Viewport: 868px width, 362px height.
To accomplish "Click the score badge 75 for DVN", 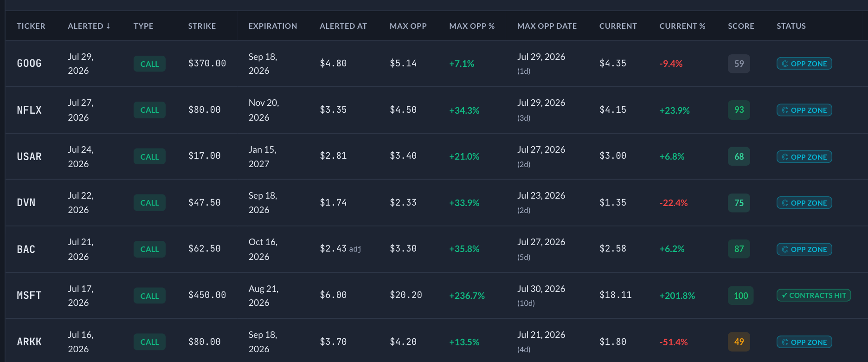I will click(x=739, y=203).
